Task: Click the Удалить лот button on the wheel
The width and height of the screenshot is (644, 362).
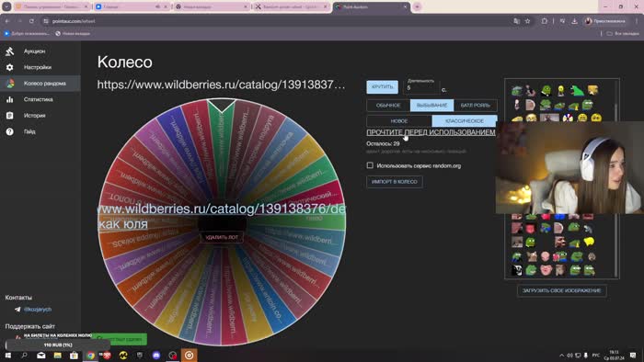Action: (222, 237)
